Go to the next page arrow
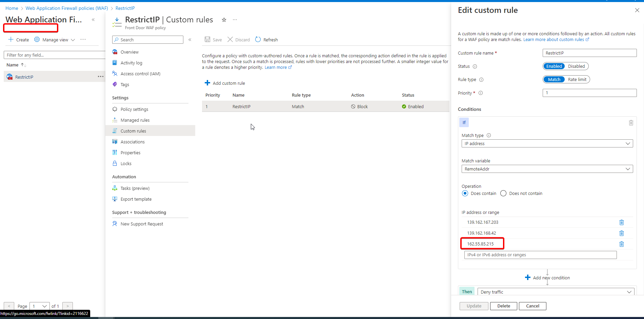The height and width of the screenshot is (319, 644). [x=67, y=306]
